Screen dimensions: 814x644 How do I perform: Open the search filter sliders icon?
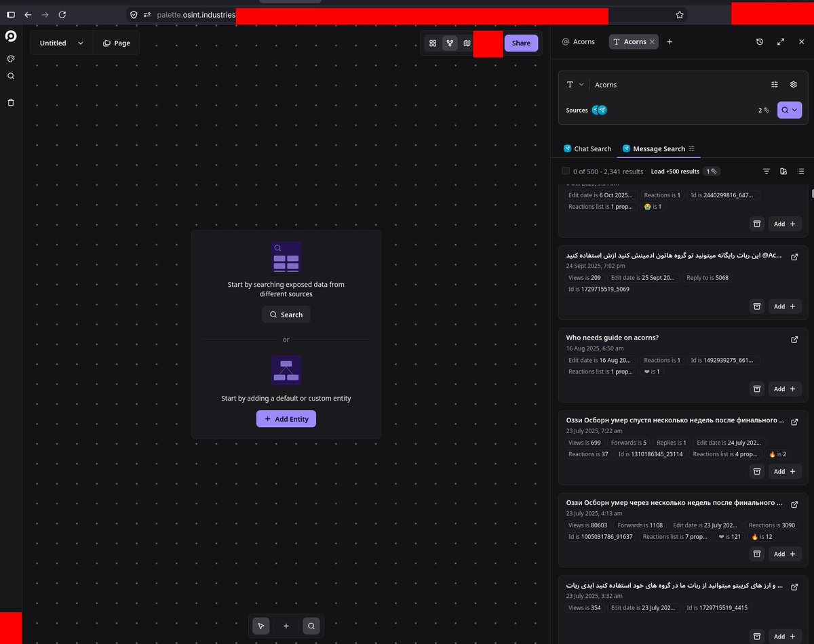(x=775, y=85)
